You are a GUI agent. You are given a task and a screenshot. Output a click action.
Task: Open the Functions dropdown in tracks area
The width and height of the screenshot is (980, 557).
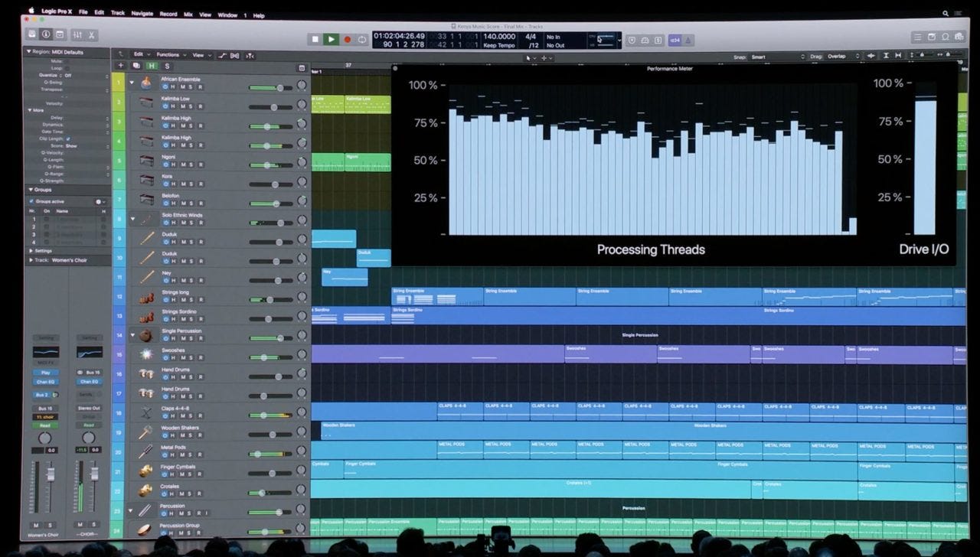(x=171, y=55)
